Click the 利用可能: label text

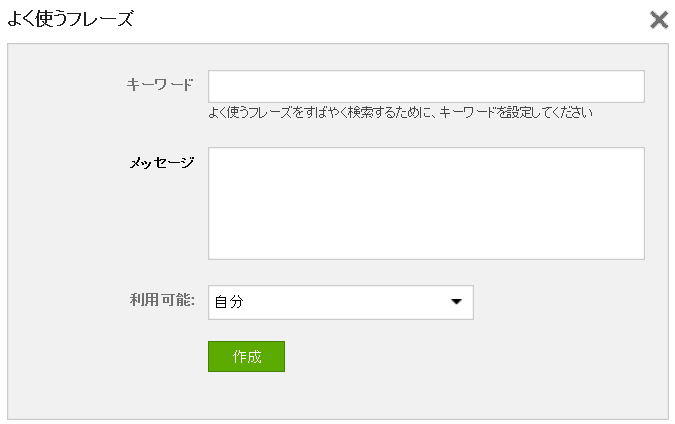(162, 300)
